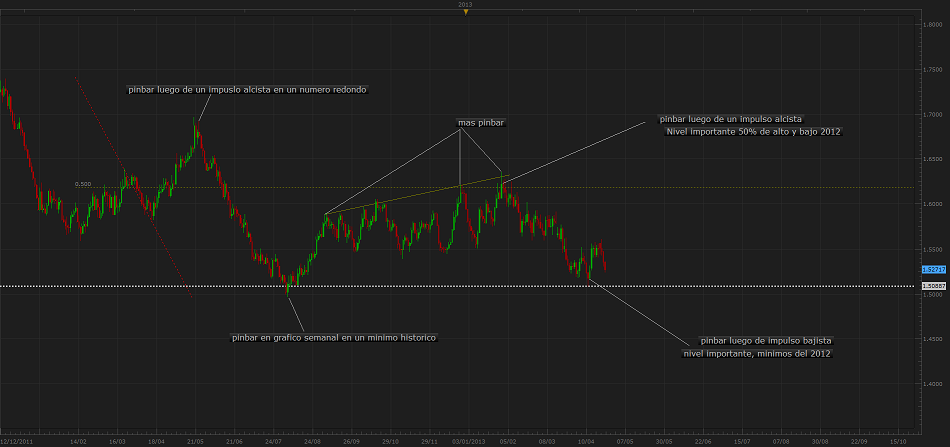Click the yellow triangle marker under 2013
950x447 pixels.
[465, 12]
